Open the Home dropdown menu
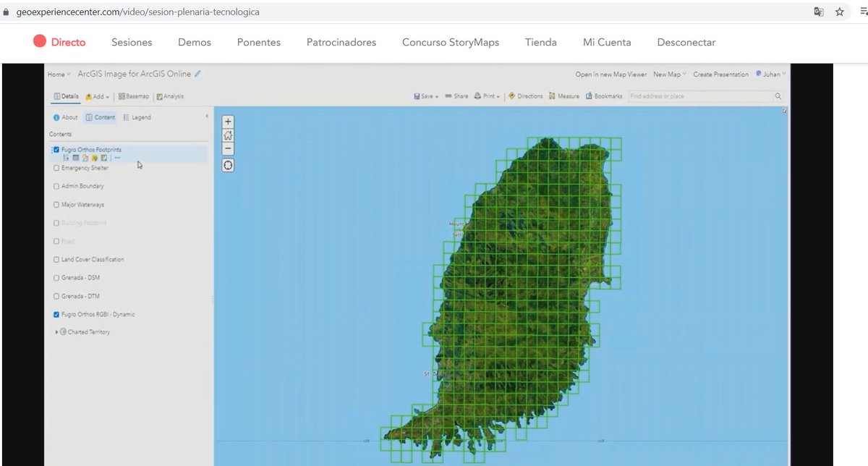The image size is (868, 466). pyautogui.click(x=59, y=74)
